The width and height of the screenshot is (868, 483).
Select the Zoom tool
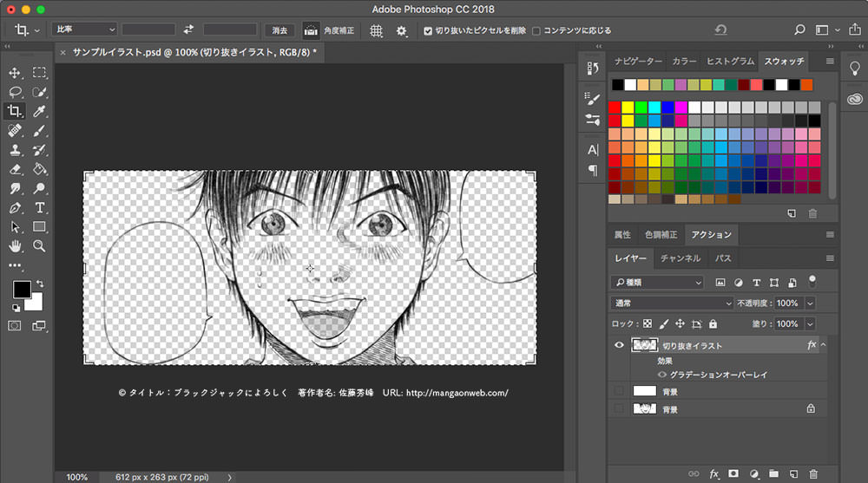click(39, 245)
